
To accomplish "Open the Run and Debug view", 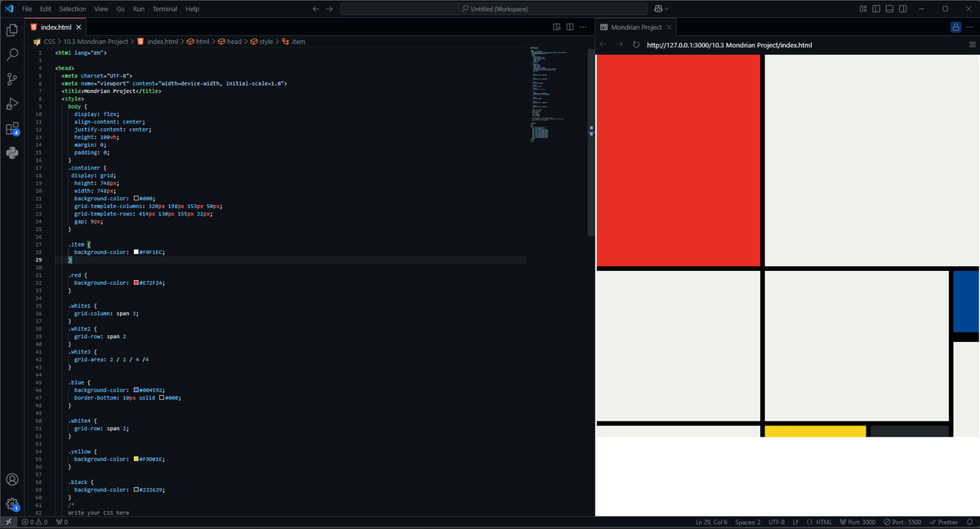I will point(12,104).
